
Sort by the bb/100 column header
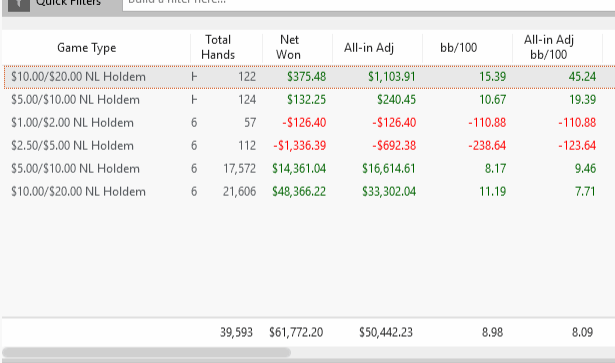coord(459,48)
